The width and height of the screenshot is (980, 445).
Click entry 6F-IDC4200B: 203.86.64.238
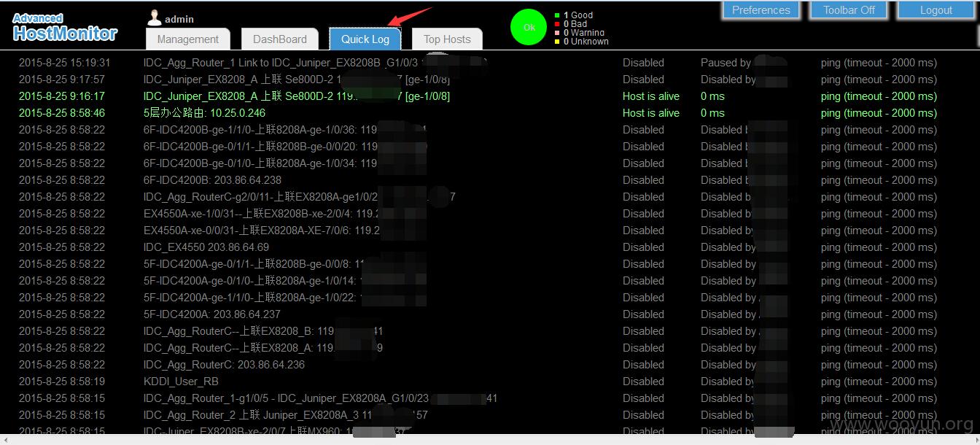tap(212, 180)
